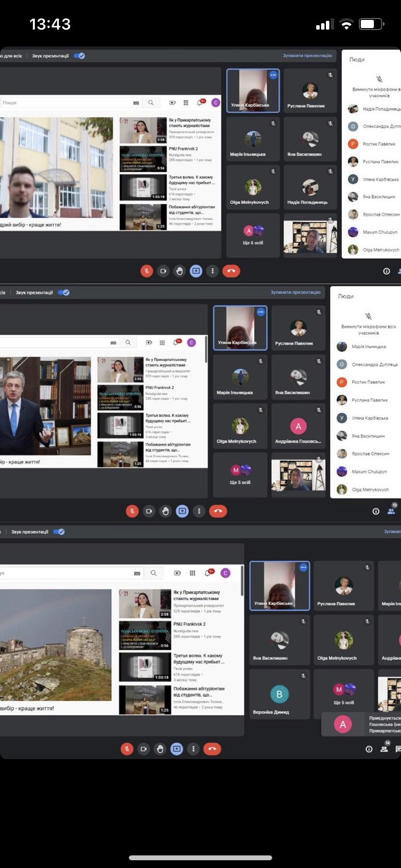This screenshot has width=401, height=868.
Task: Toggle Звук презентації switch next to 'для всіх'
Action: [x=79, y=56]
